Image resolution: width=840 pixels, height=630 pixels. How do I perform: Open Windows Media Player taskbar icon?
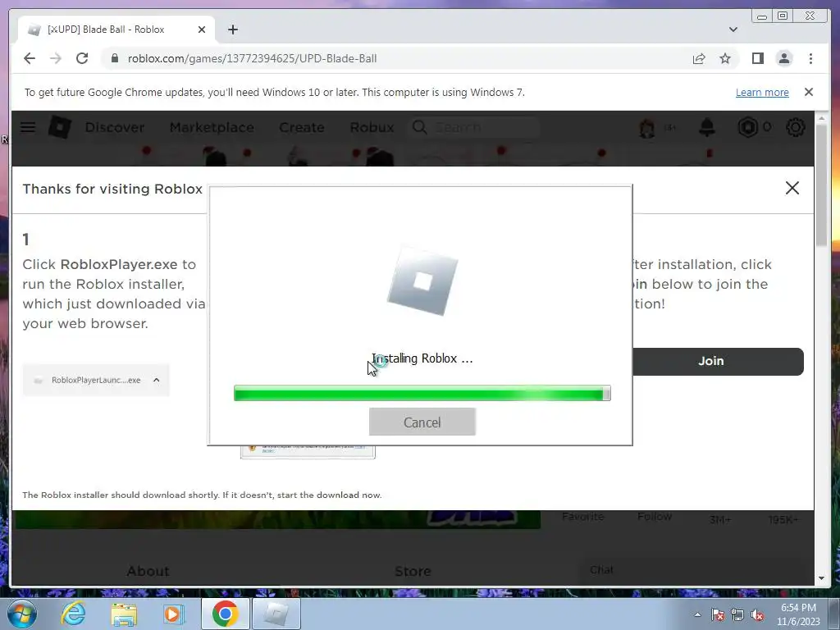pyautogui.click(x=174, y=614)
